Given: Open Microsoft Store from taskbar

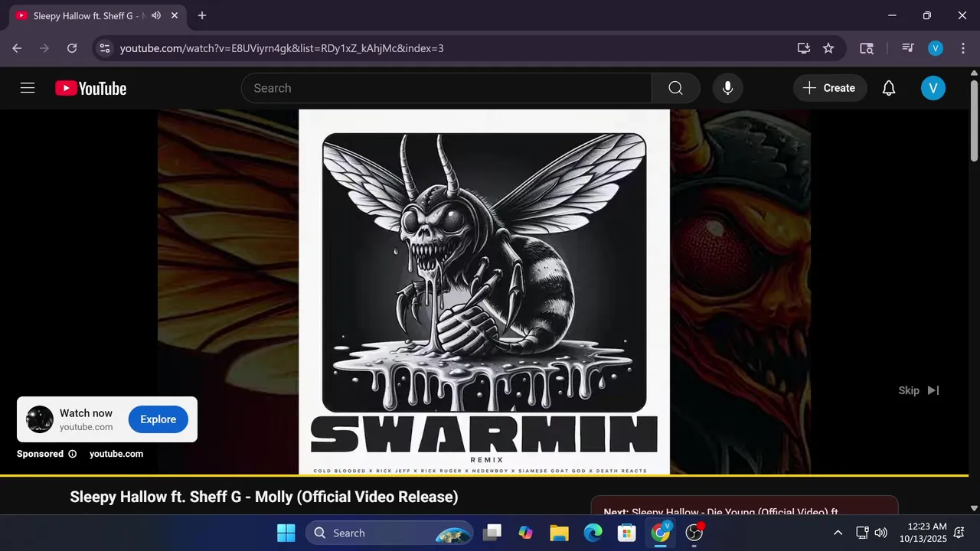Looking at the screenshot, I should [x=626, y=533].
